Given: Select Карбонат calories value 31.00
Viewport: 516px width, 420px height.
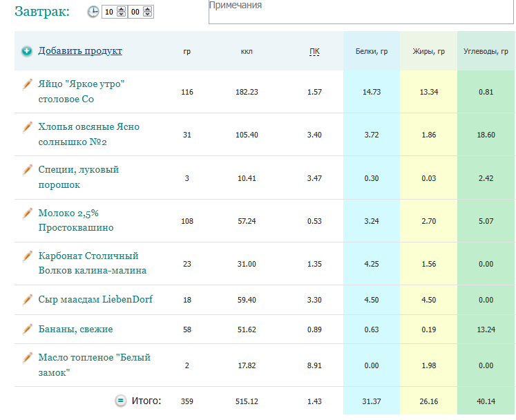Looking at the screenshot, I should click(247, 264).
